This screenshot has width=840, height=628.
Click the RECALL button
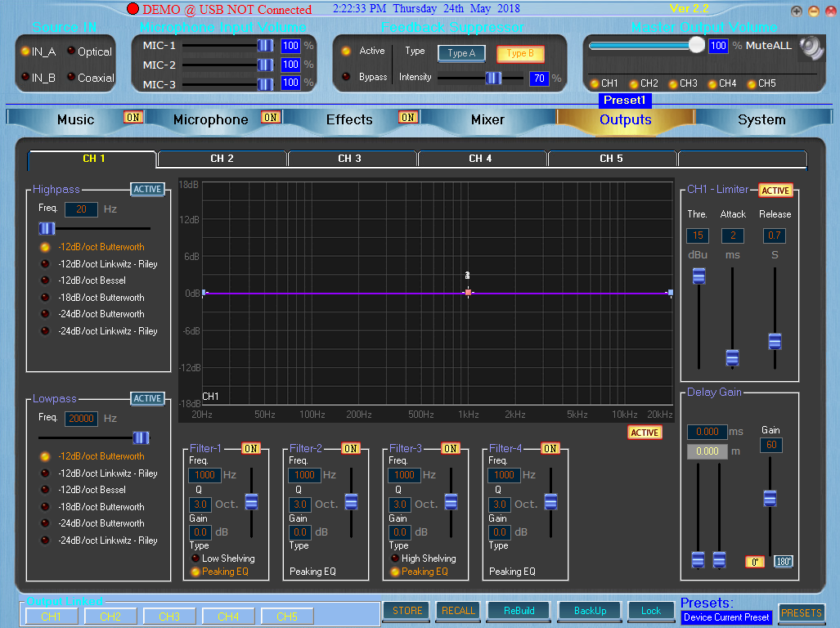tap(459, 611)
